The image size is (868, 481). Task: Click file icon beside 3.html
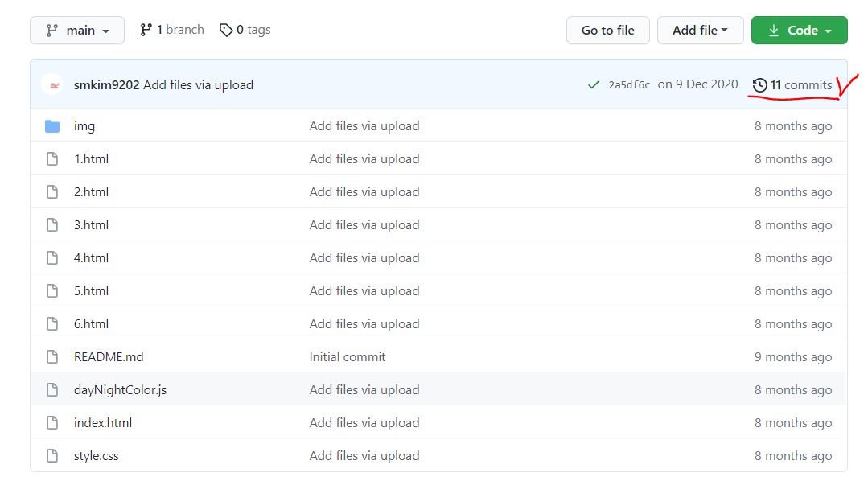52,225
